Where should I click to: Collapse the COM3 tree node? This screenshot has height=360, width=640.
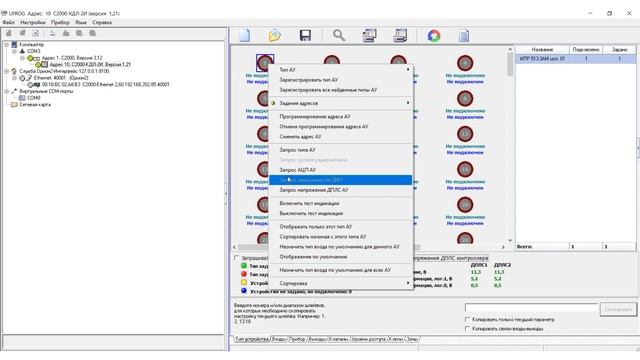coord(14,51)
